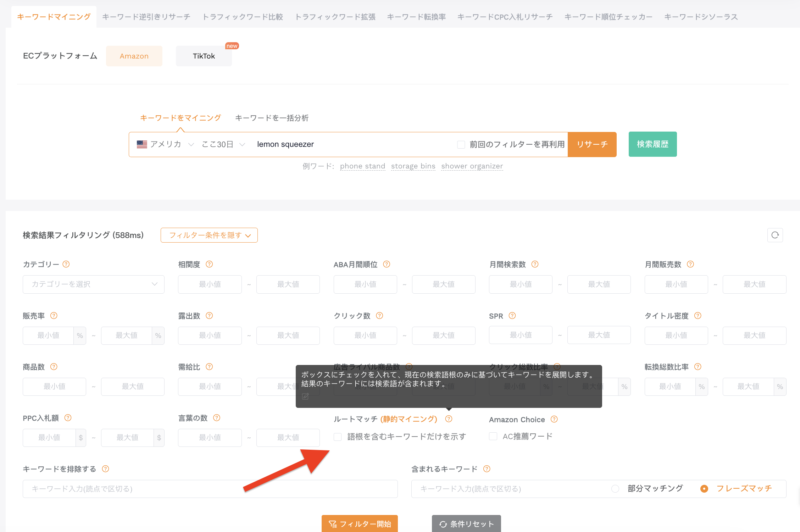Open the アメリカ country dropdown
Image resolution: width=800 pixels, height=532 pixels.
[166, 144]
